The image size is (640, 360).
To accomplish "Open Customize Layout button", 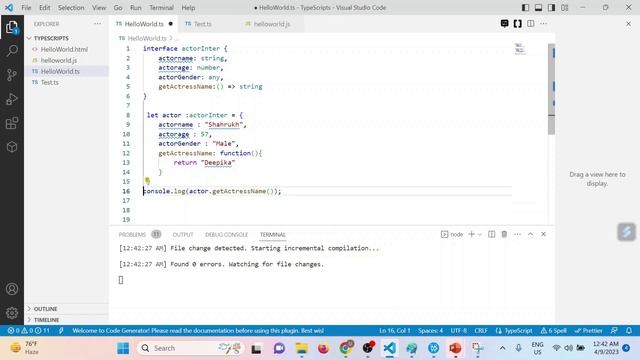I will [x=564, y=8].
